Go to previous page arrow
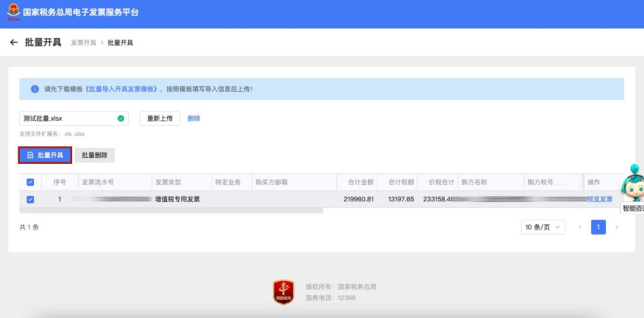The image size is (644, 318). click(x=580, y=227)
